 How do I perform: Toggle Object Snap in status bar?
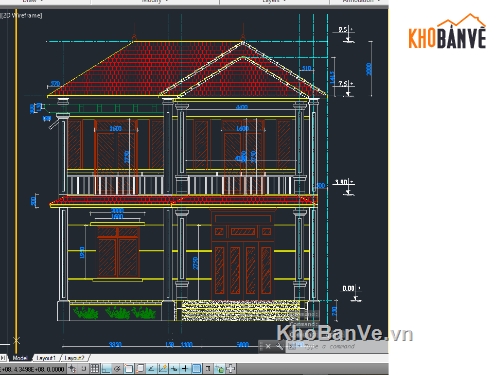(x=129, y=369)
